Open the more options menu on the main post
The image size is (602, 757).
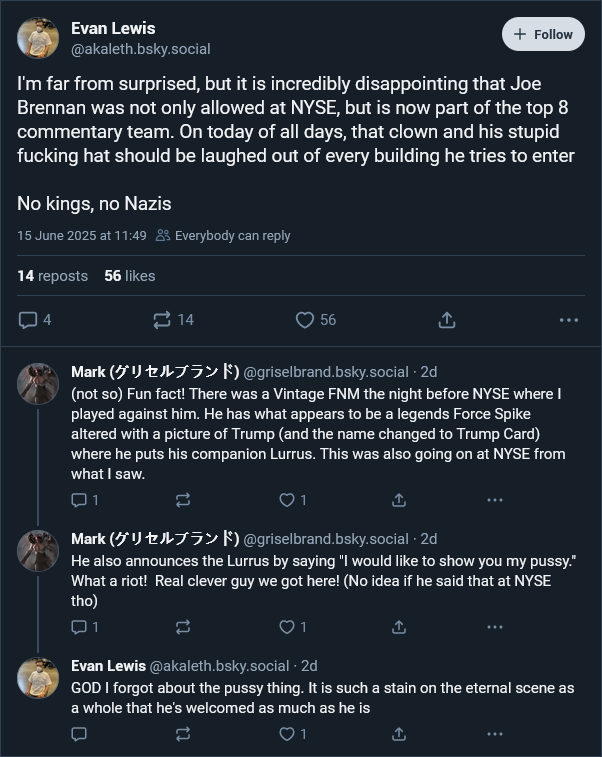[569, 320]
